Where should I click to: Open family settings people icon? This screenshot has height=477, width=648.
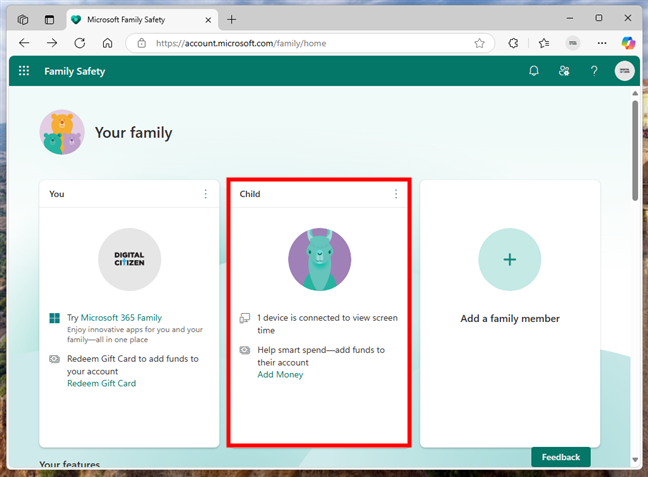pos(564,71)
